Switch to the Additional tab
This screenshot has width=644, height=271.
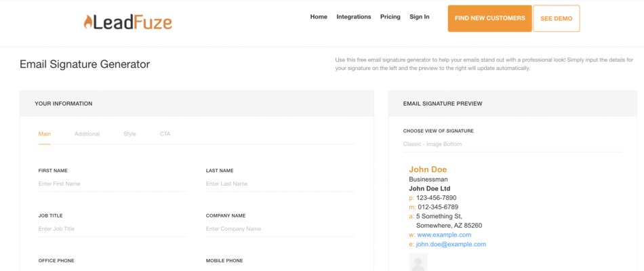click(x=87, y=134)
